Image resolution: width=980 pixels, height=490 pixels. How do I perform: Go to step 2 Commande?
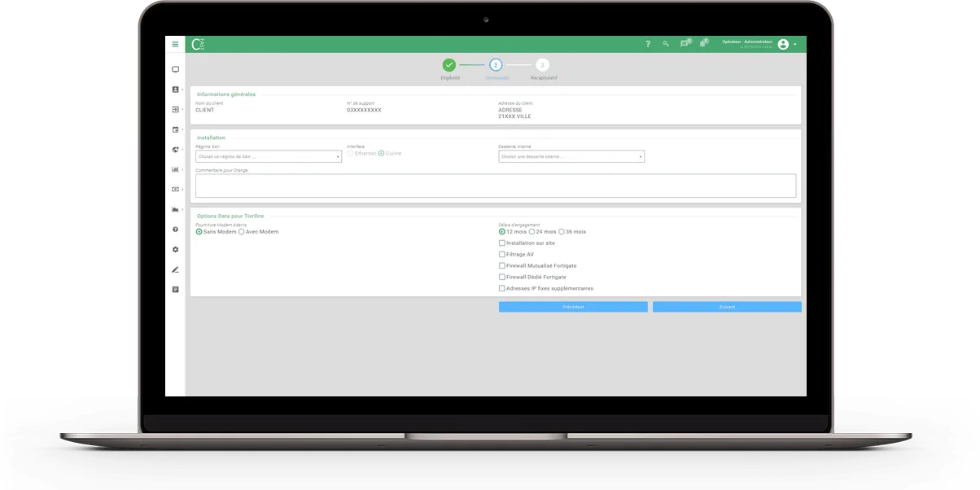[x=496, y=65]
